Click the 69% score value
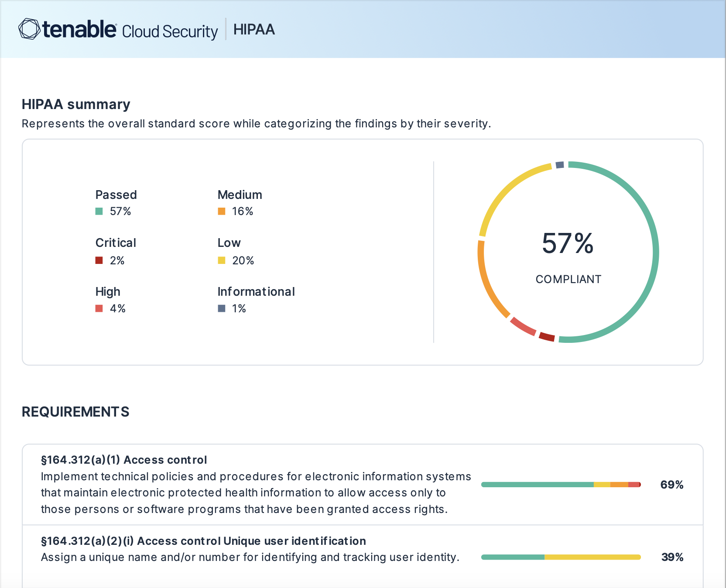 coord(671,485)
